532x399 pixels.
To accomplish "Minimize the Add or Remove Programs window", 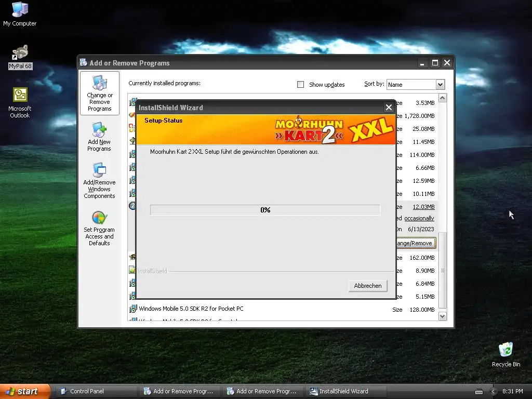I will (422, 63).
